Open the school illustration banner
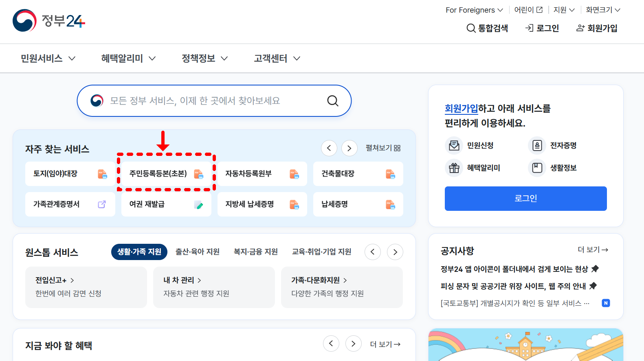644x361 pixels. point(526,345)
